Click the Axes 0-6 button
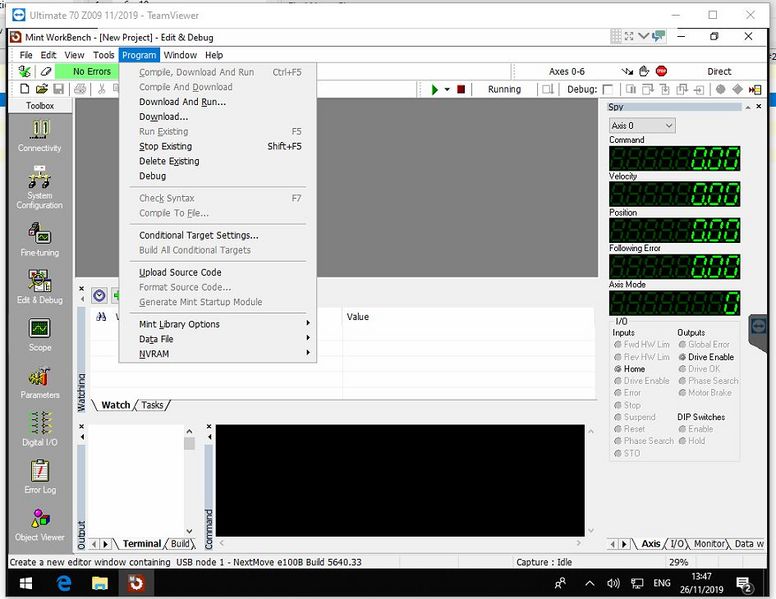Viewport: 776px width, 599px height. [x=567, y=71]
